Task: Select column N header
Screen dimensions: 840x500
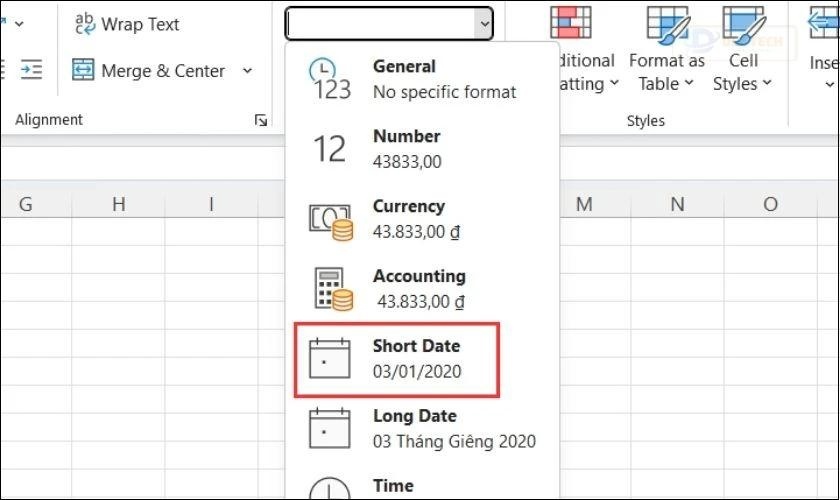Action: [678, 204]
